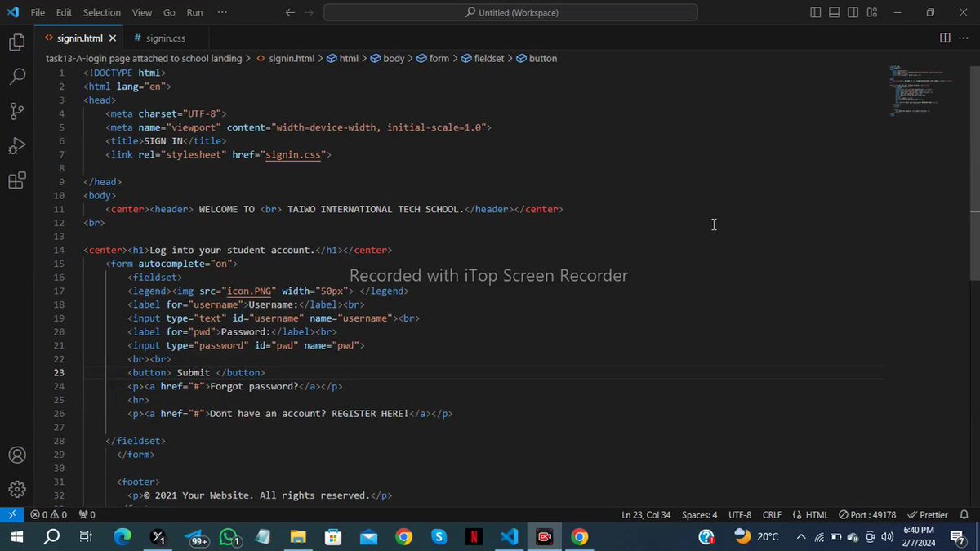The width and height of the screenshot is (980, 551).
Task: Open the Go menu
Action: coord(169,12)
